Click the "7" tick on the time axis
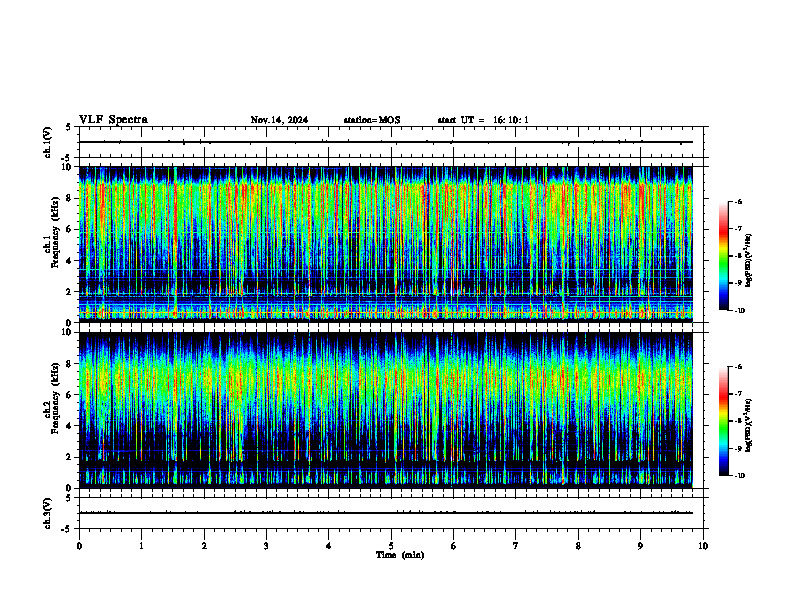792x612 pixels. pyautogui.click(x=516, y=546)
